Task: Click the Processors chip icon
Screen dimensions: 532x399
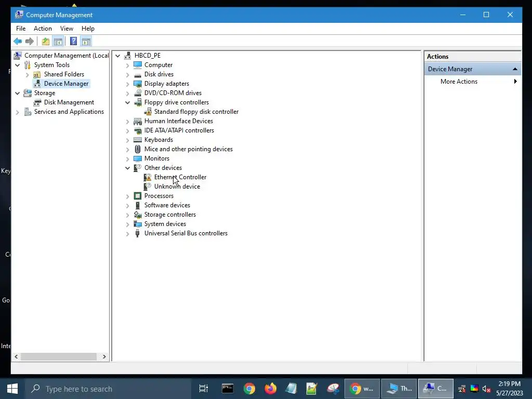Action: (x=138, y=196)
